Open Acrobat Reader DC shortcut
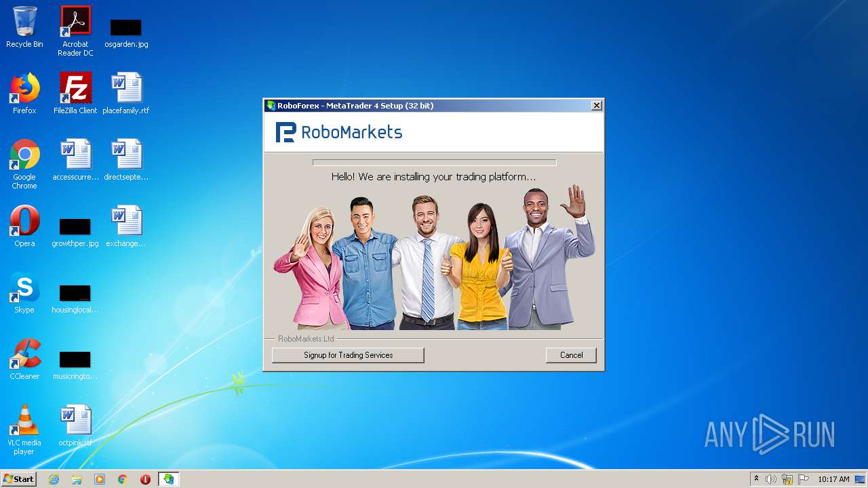The image size is (868, 488). (x=75, y=31)
